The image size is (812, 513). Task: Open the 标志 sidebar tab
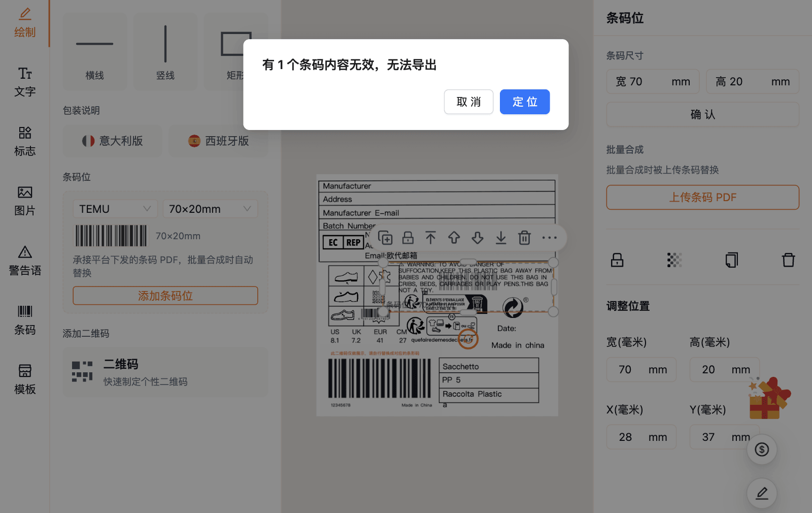click(x=25, y=142)
